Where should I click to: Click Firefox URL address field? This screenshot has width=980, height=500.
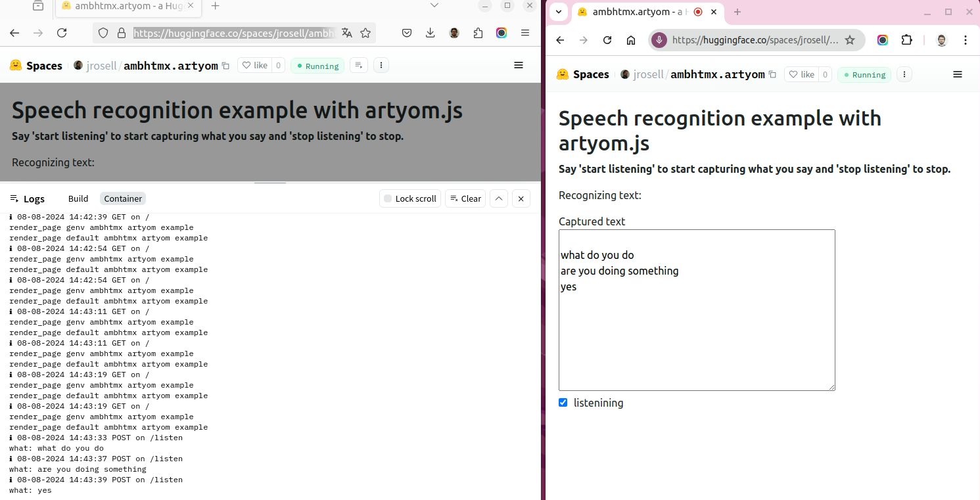pyautogui.click(x=235, y=33)
